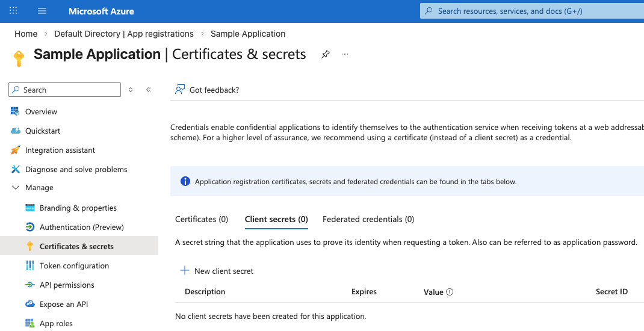The height and width of the screenshot is (331, 644).
Task: Open the ellipsis more options menu
Action: click(345, 54)
